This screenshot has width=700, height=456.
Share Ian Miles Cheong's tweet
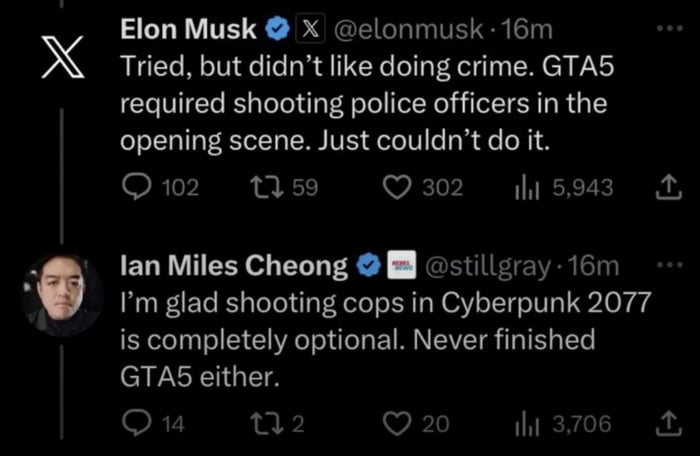click(663, 424)
